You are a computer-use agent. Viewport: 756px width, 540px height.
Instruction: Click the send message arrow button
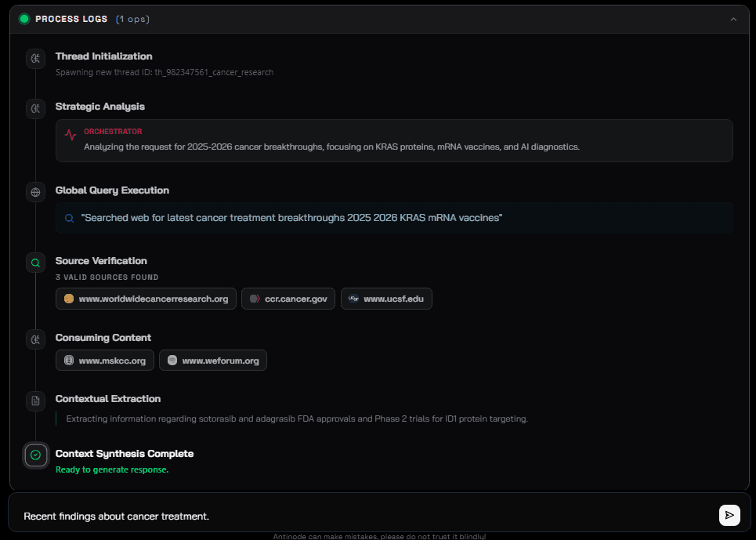click(x=729, y=515)
